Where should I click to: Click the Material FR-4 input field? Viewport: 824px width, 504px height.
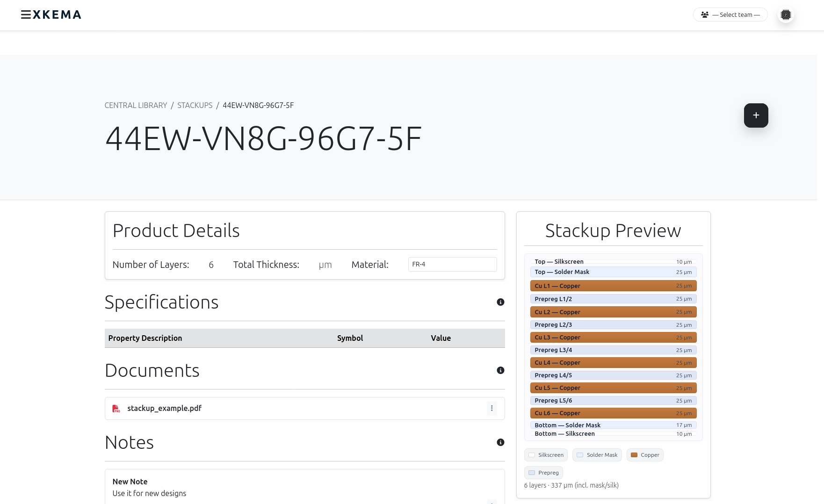pyautogui.click(x=452, y=264)
